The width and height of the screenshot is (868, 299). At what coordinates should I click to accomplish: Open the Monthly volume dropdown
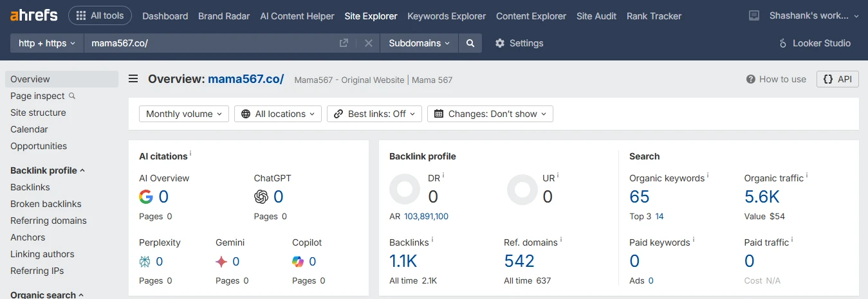pos(183,114)
